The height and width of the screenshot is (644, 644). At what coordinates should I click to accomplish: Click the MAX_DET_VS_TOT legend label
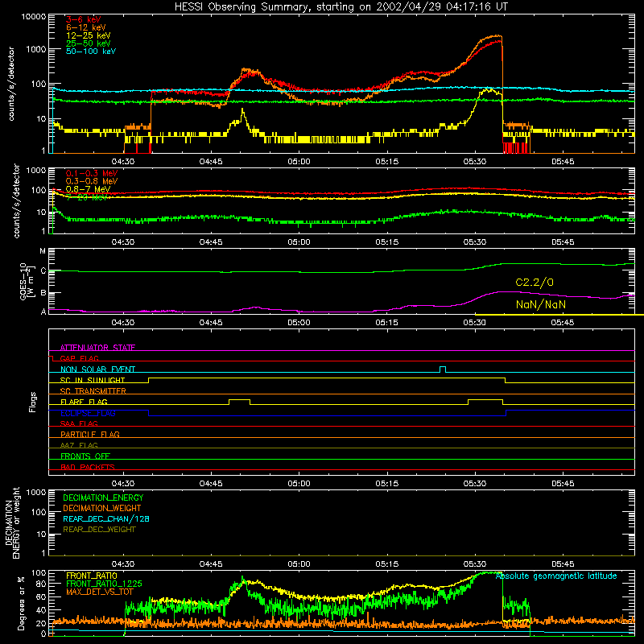point(99,592)
